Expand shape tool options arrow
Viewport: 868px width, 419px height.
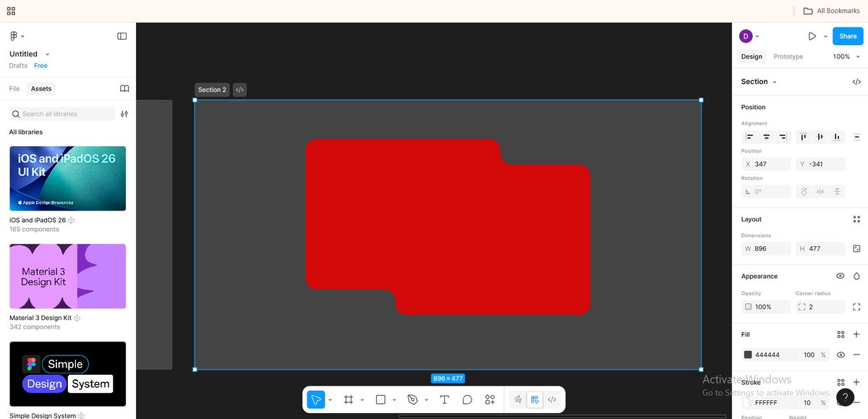[394, 399]
